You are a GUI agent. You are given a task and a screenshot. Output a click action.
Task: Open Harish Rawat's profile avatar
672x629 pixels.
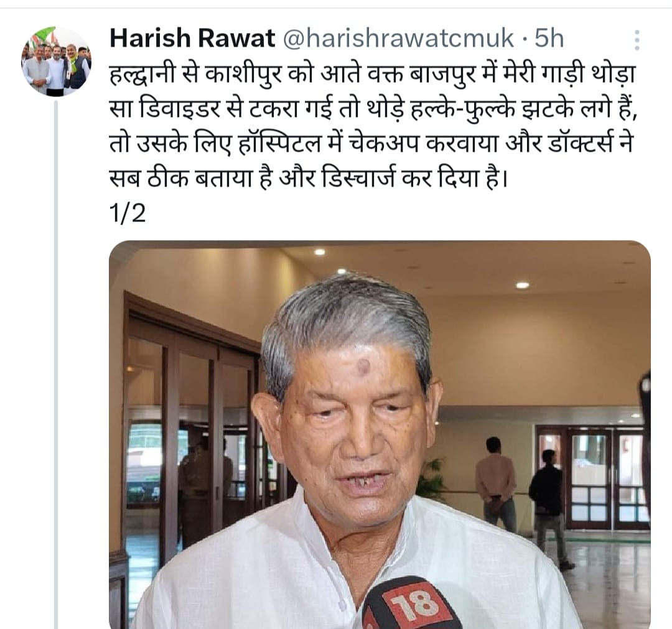56,60
